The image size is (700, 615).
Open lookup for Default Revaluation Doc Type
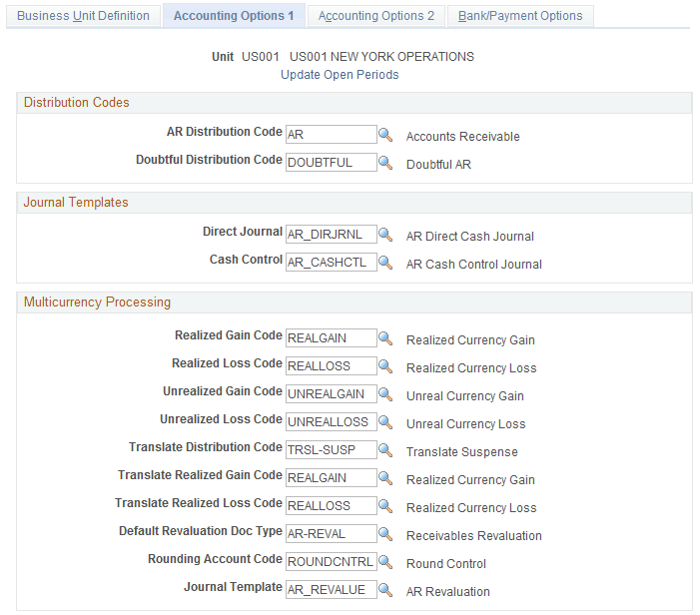(385, 534)
